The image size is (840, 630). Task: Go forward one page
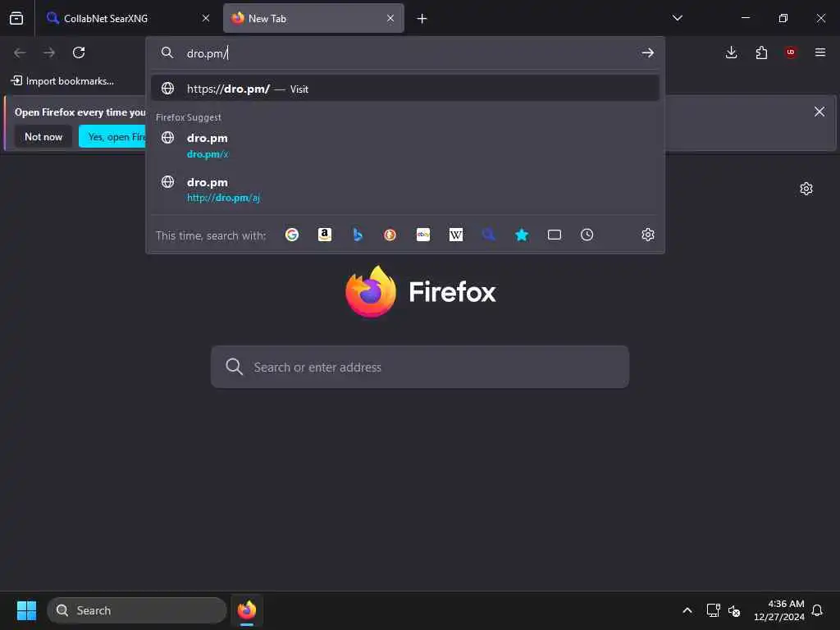tap(49, 52)
